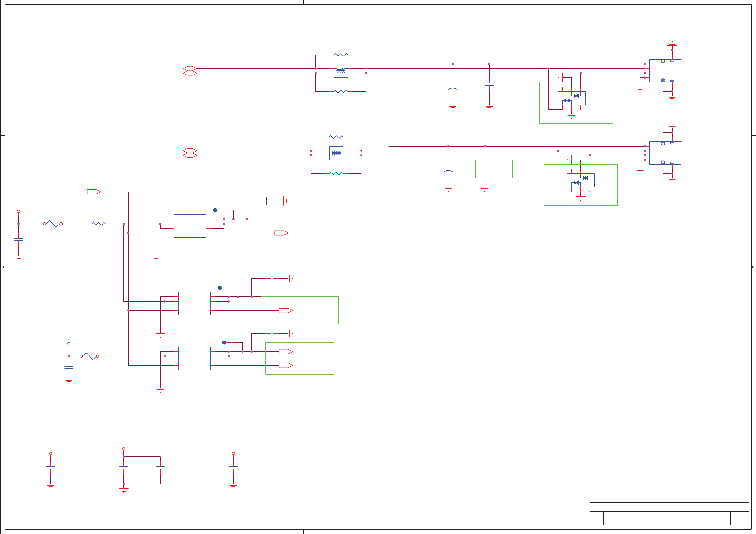
Task: Click the output port right of the top IC
Action: click(x=281, y=233)
